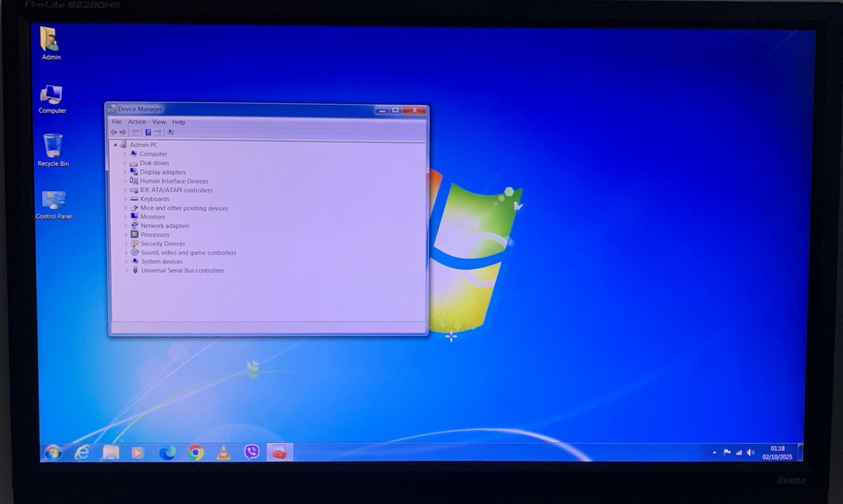Open Viber from the taskbar
The width and height of the screenshot is (843, 504).
pyautogui.click(x=251, y=452)
